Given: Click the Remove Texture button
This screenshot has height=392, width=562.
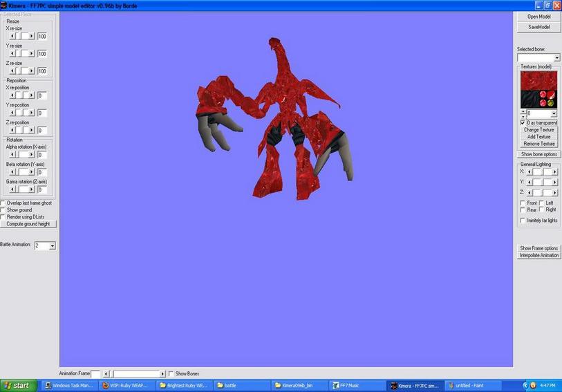Looking at the screenshot, I should [x=538, y=144].
